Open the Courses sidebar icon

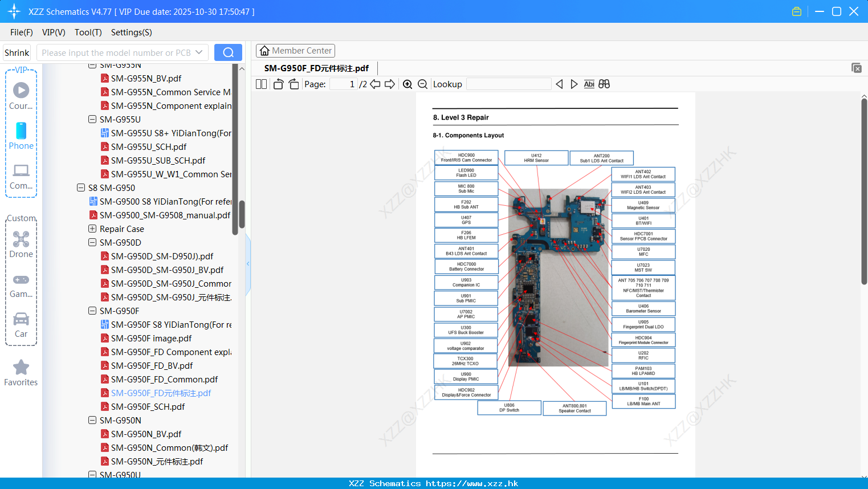pos(21,96)
